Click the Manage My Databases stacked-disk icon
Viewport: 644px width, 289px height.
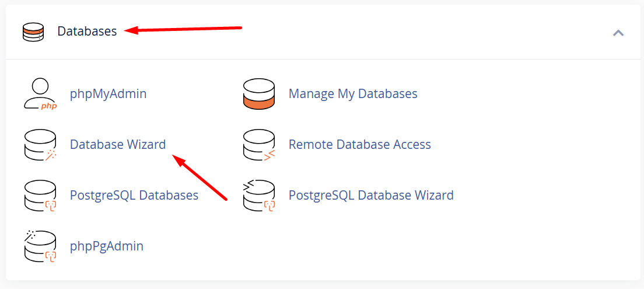pyautogui.click(x=258, y=94)
